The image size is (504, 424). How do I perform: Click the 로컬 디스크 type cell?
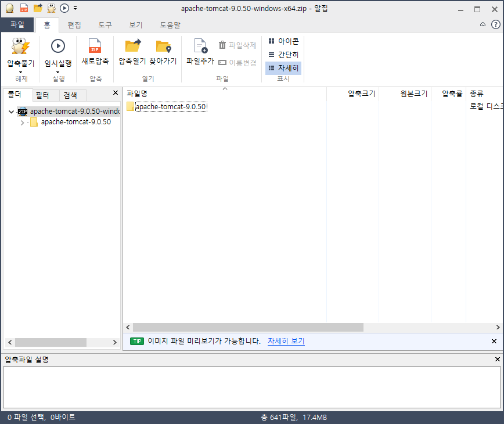pos(486,106)
